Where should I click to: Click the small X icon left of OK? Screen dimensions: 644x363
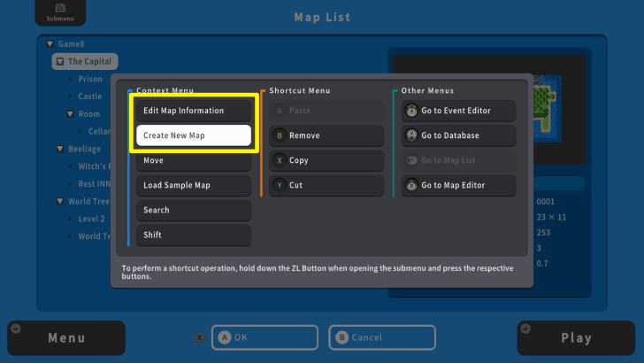point(200,338)
